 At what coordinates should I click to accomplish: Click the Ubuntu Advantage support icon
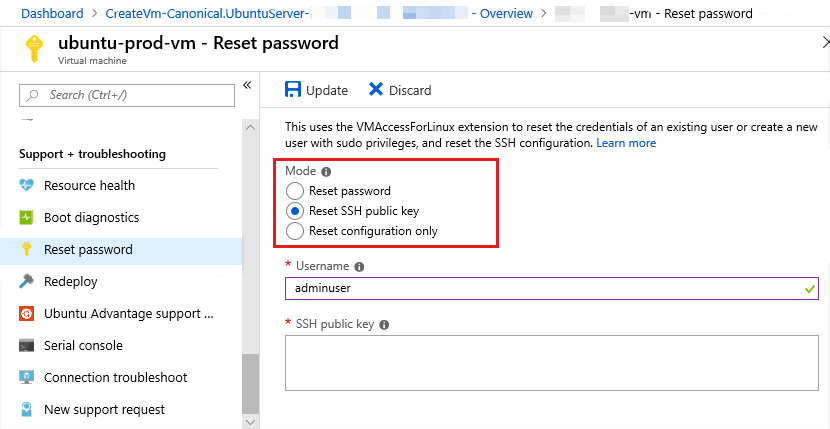(x=26, y=314)
